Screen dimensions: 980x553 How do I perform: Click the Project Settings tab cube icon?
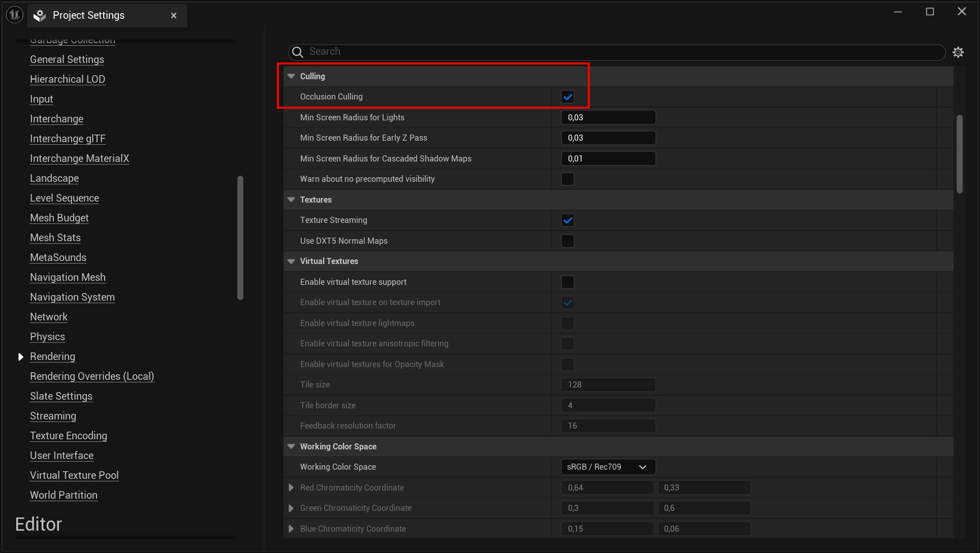coord(39,15)
